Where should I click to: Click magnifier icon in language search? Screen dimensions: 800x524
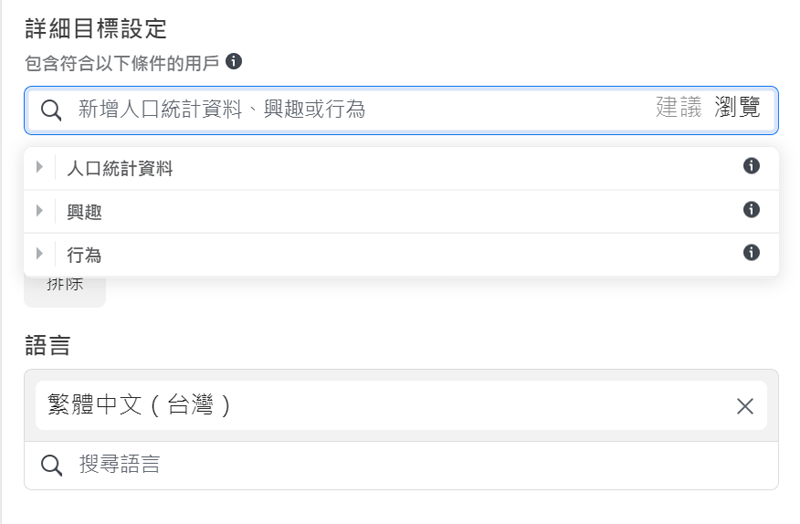51,465
